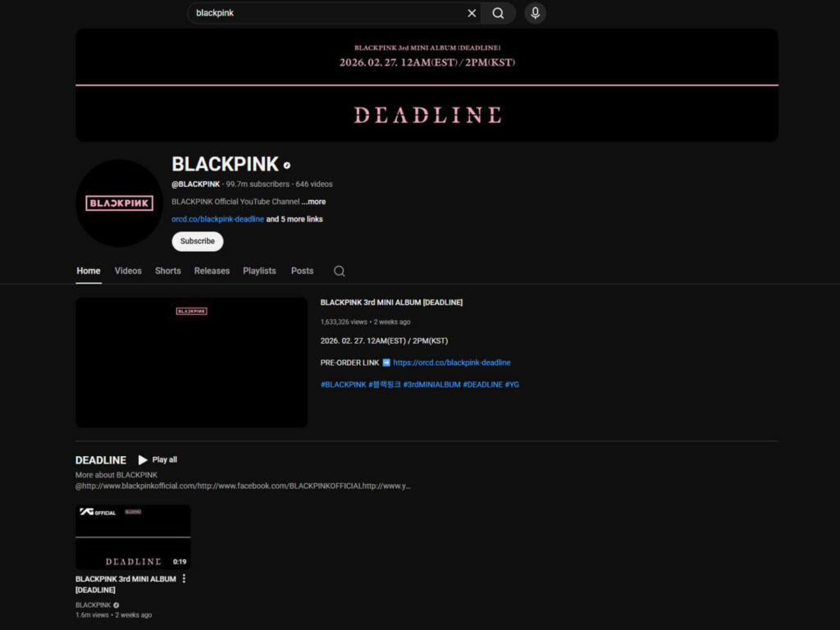
Task: Start voice search with microphone icon
Action: click(535, 13)
